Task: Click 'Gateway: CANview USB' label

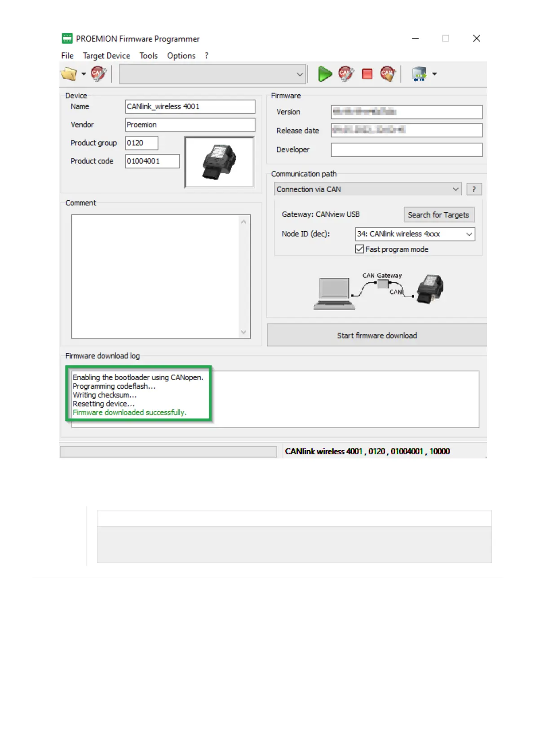Action: pyautogui.click(x=321, y=215)
